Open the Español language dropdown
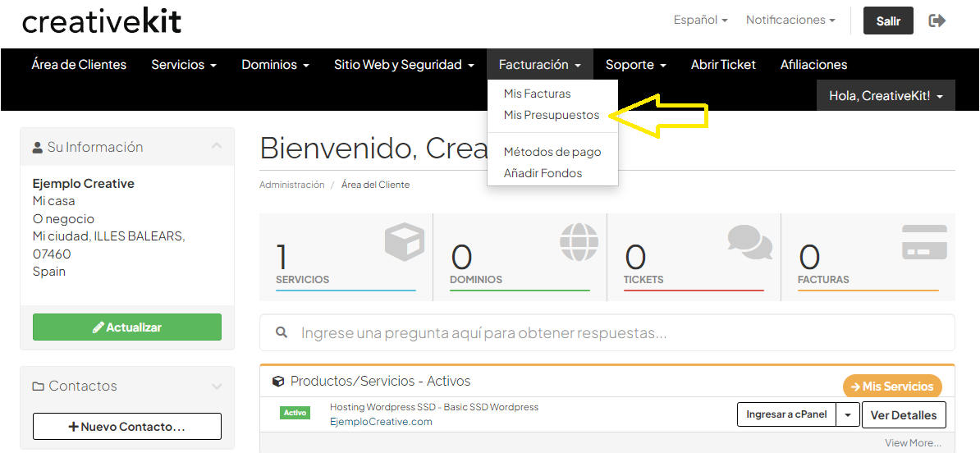Screen dimensions: 980x453 700,20
